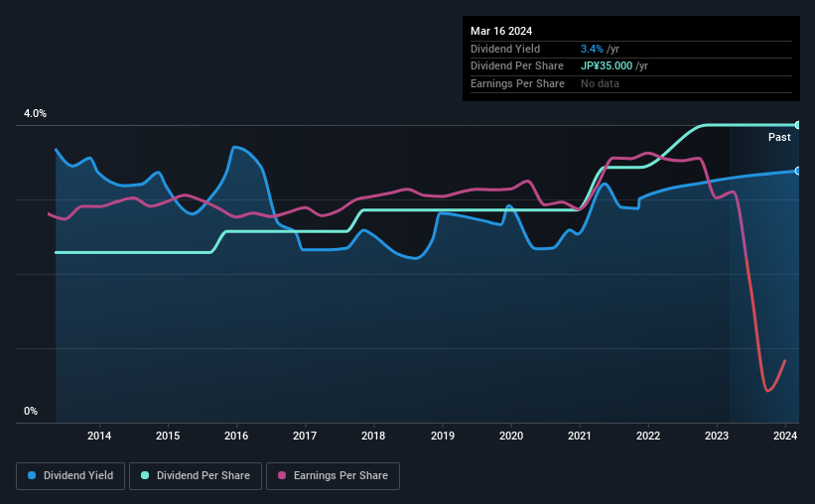Click the 2018 x-axis label
Viewport: 815px width, 504px height.
coord(373,436)
